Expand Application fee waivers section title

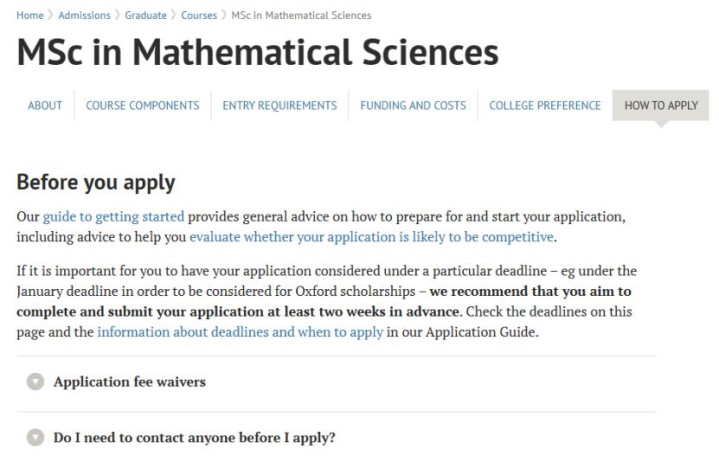click(130, 382)
